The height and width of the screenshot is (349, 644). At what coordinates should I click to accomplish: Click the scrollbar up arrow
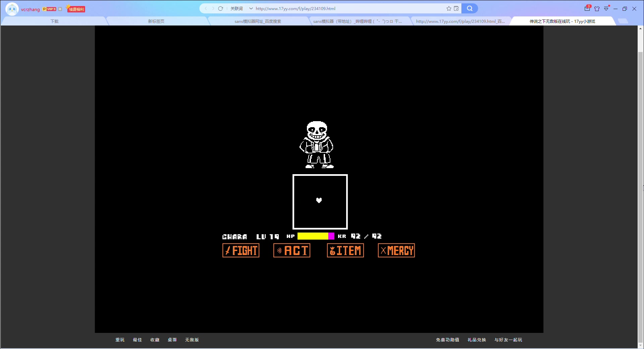[641, 29]
